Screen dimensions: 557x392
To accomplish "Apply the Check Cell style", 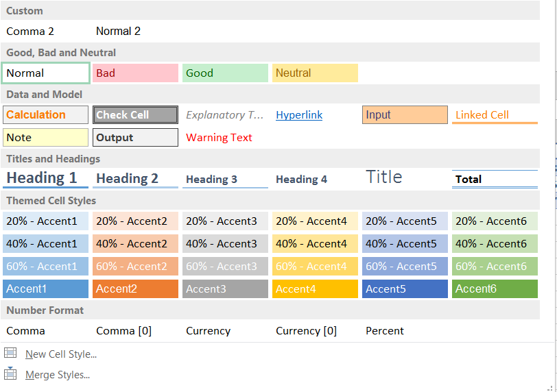I will coord(135,115).
